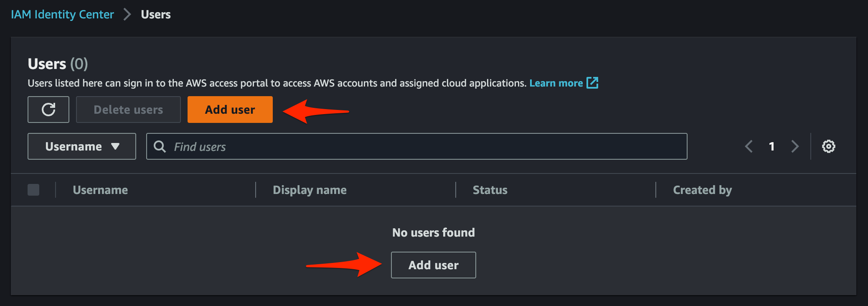
Task: Go to next page chevron
Action: point(795,146)
